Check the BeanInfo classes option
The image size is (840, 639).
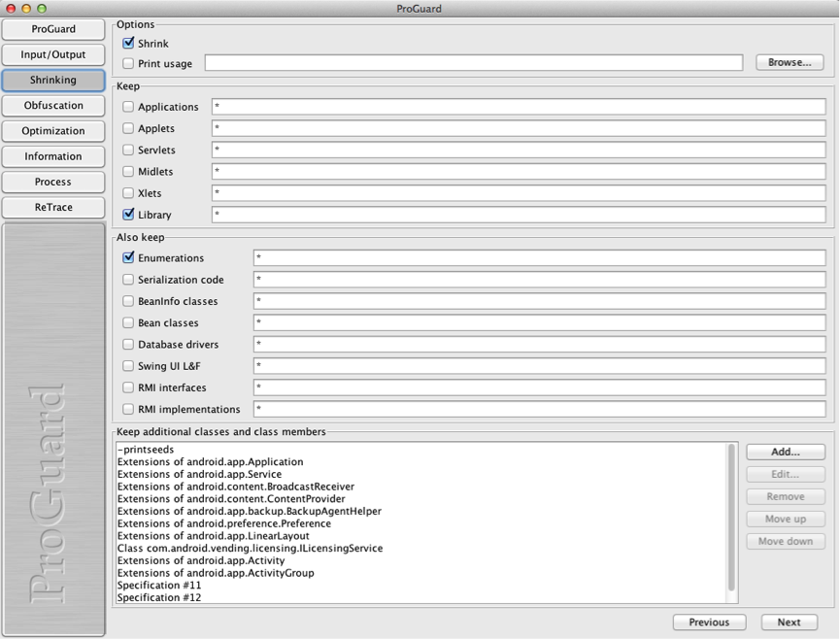click(x=128, y=301)
